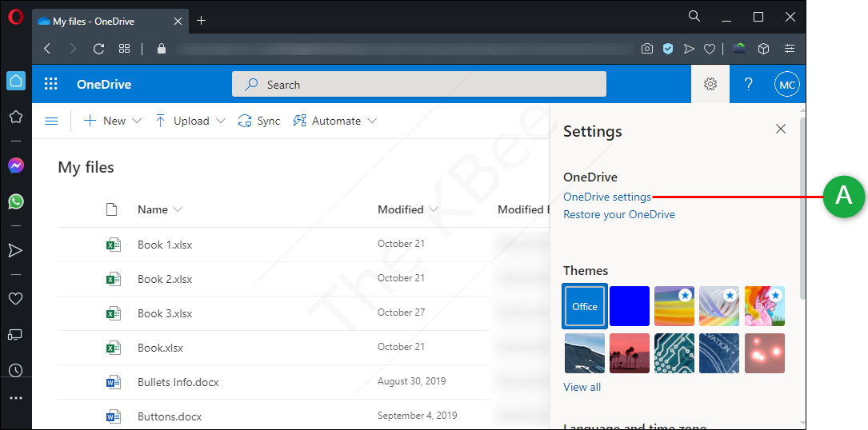Toggle the OneDrive navigation hamburger menu
Viewport: 868px width, 430px height.
coord(51,121)
